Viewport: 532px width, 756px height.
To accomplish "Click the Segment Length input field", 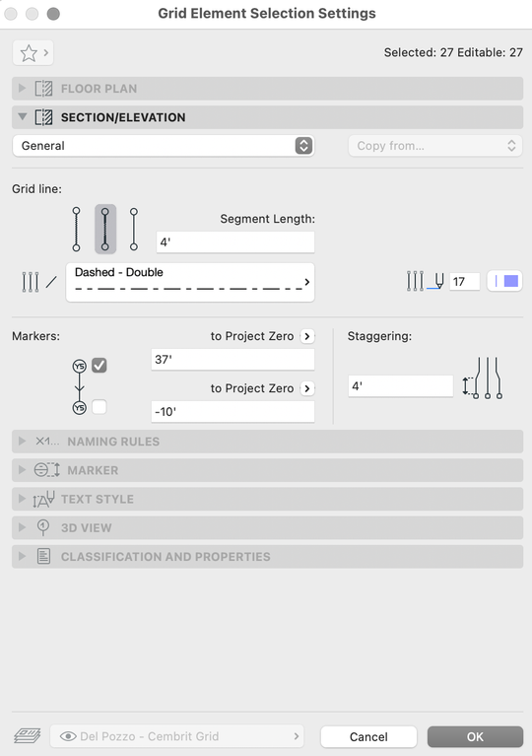I will point(235,242).
